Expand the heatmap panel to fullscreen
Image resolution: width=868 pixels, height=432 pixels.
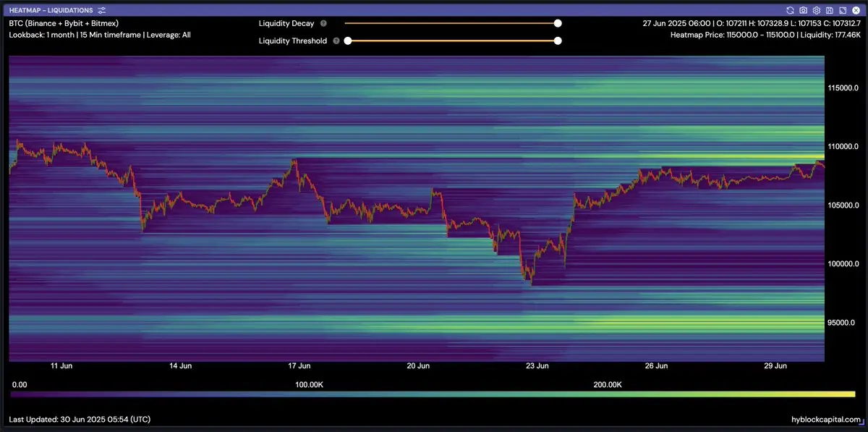[x=843, y=10]
